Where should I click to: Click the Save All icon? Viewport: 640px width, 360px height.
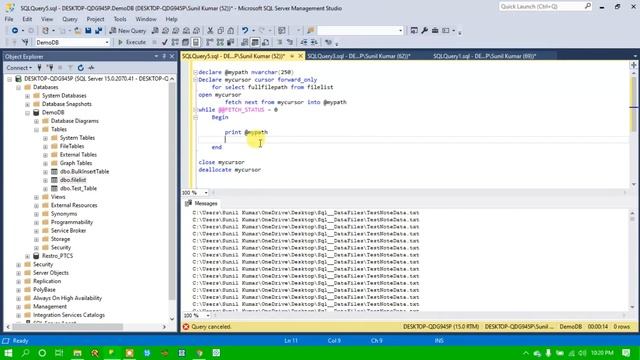[98, 31]
